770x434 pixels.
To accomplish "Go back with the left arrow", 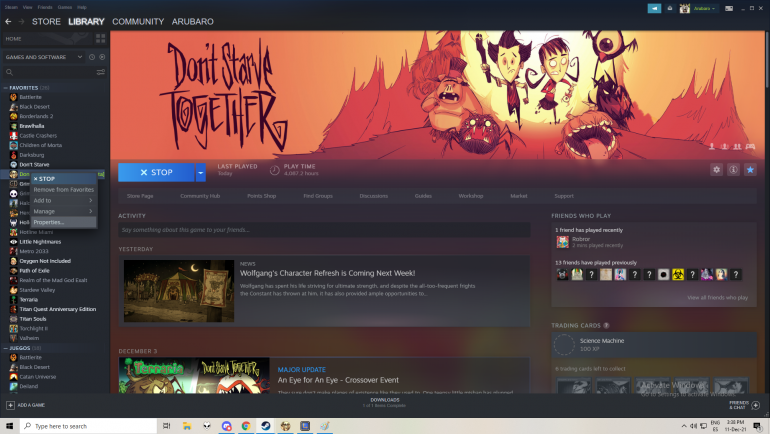I will coord(8,22).
